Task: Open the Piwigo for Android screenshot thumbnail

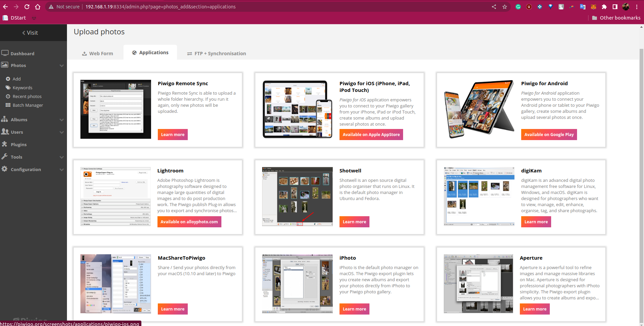Action: (479, 109)
